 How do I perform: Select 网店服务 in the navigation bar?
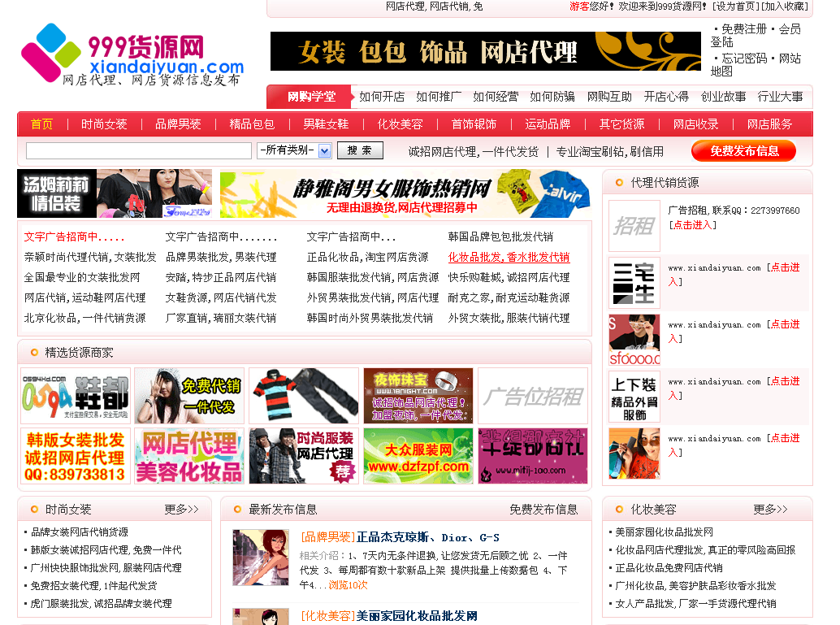point(769,124)
